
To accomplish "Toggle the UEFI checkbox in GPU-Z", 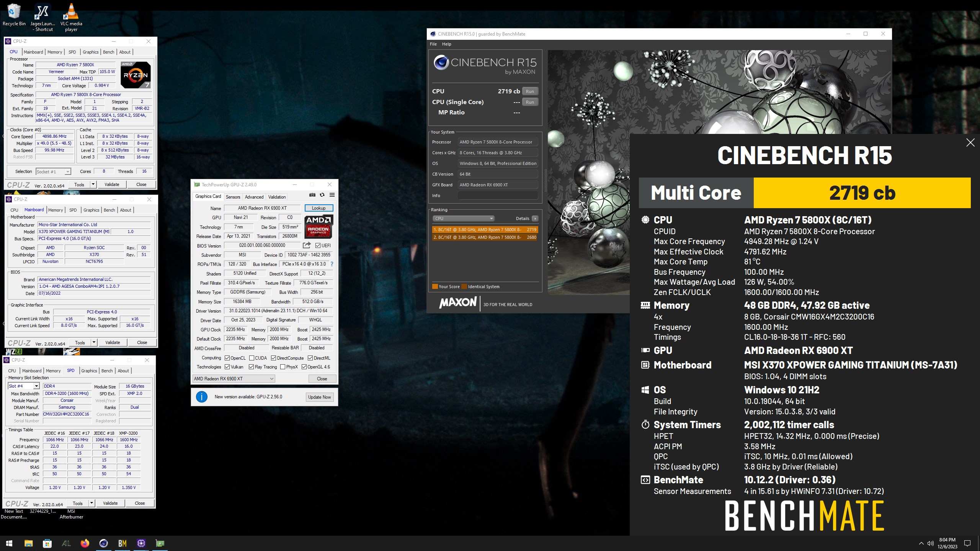I will pos(318,245).
